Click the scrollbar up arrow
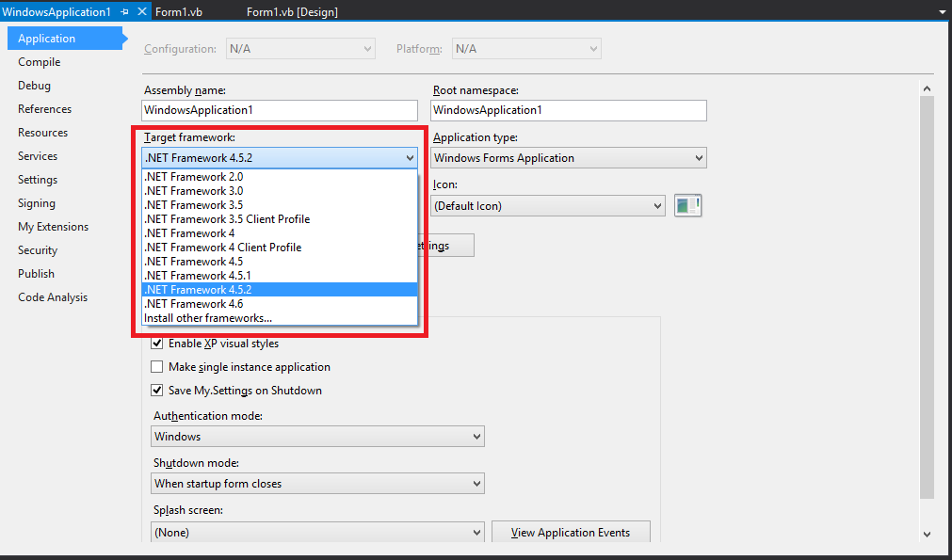Screen dimensions: 952x560 coord(927,88)
